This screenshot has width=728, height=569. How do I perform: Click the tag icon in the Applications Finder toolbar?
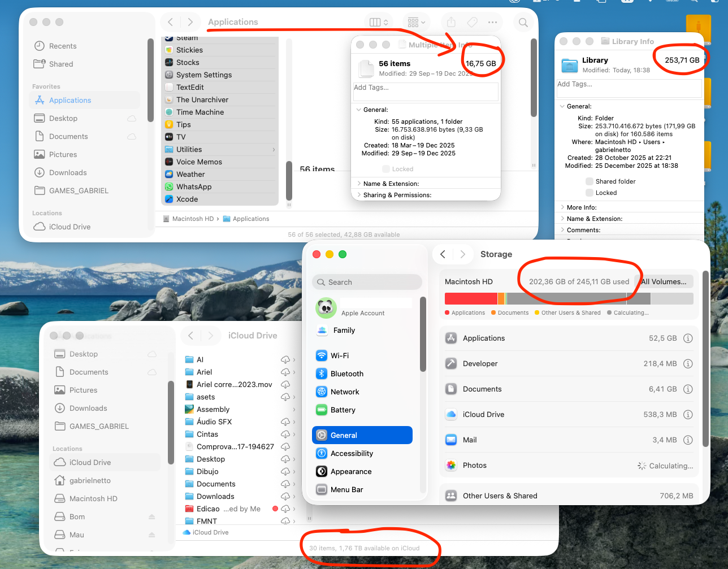coord(472,22)
